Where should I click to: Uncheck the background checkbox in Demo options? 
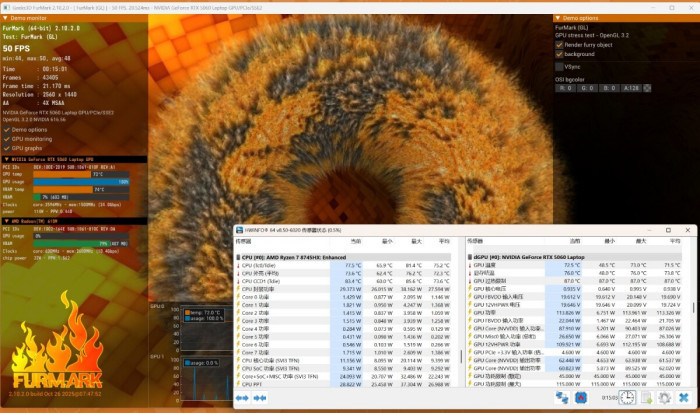[x=559, y=54]
